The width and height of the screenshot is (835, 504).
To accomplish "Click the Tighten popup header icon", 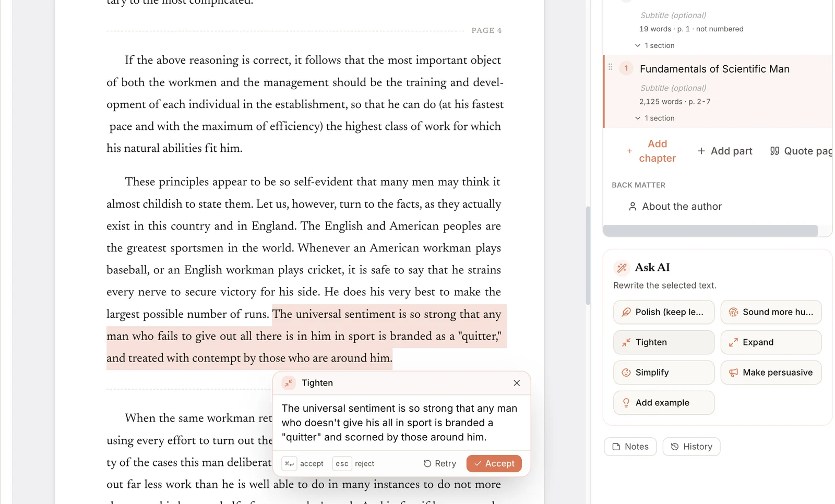I will tap(289, 383).
